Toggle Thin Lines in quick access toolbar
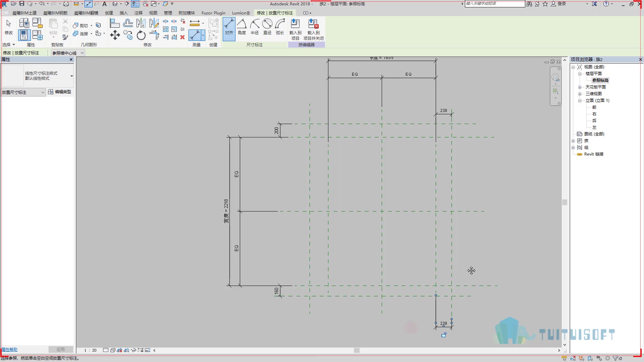This screenshot has height=362, width=644. (135, 4)
